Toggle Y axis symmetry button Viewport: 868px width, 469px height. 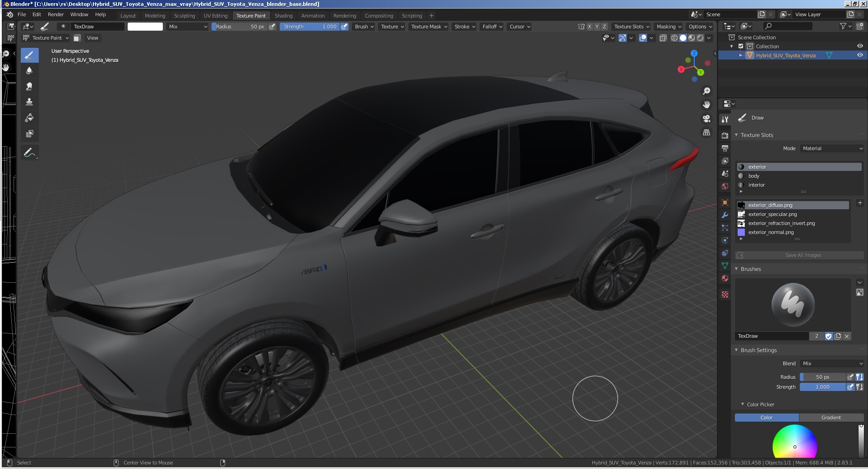click(x=597, y=27)
